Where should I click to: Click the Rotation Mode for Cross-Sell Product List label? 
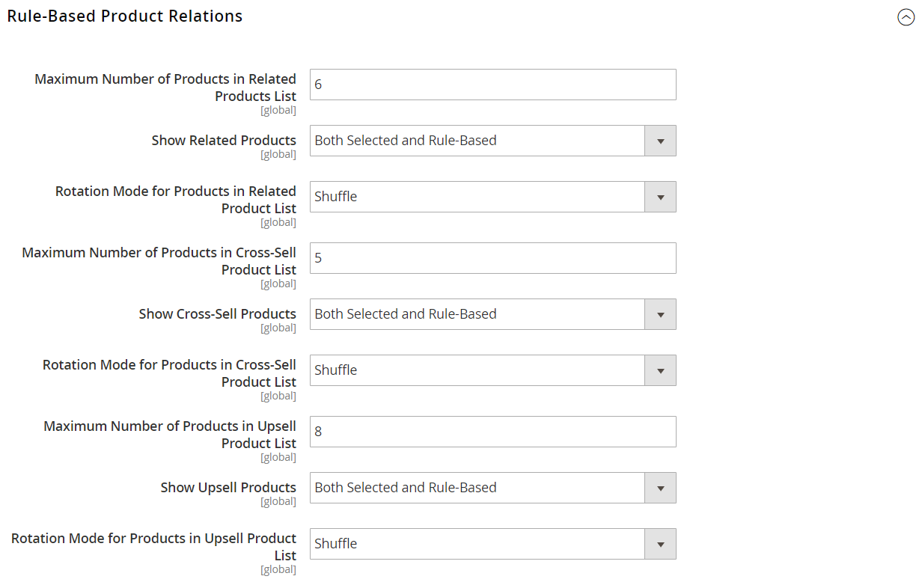tap(169, 373)
